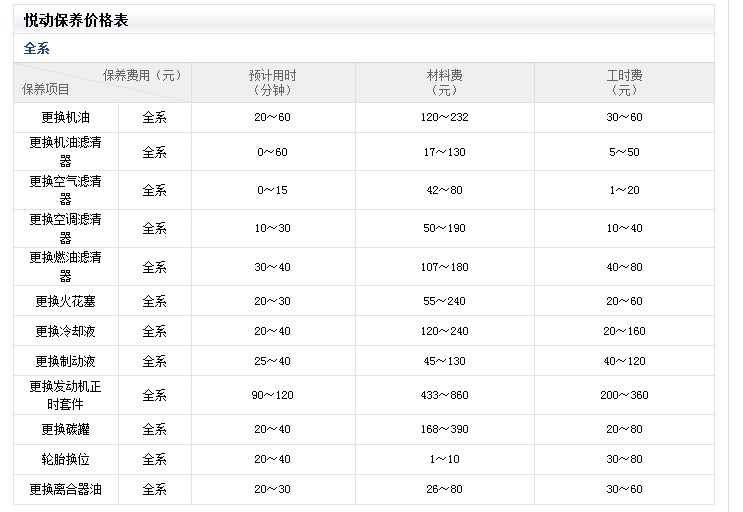Click the 40~80 labor fee cell
This screenshot has width=743, height=512.
[x=625, y=267]
